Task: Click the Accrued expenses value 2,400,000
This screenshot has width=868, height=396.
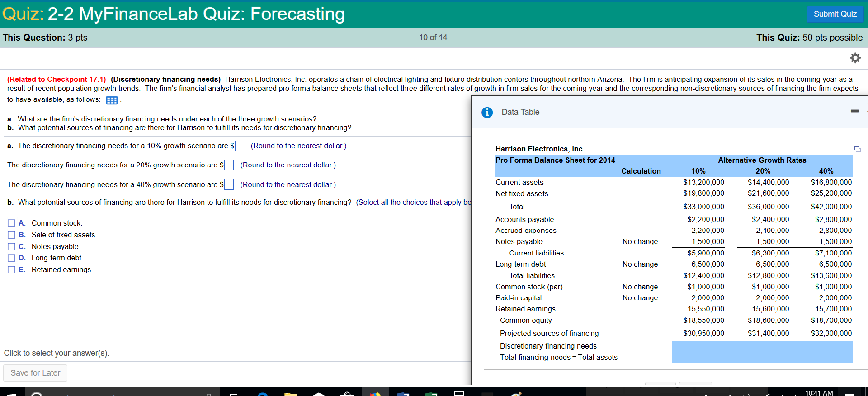Action: pos(772,231)
